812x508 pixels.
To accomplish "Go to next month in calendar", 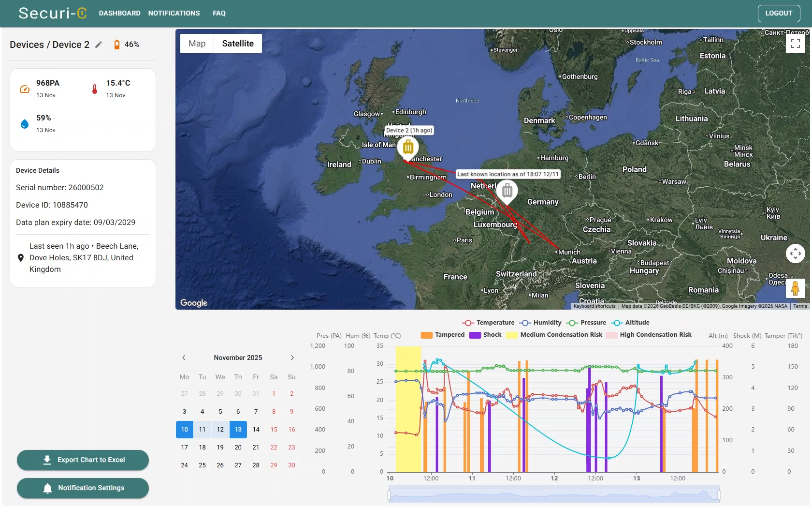I will coord(292,358).
